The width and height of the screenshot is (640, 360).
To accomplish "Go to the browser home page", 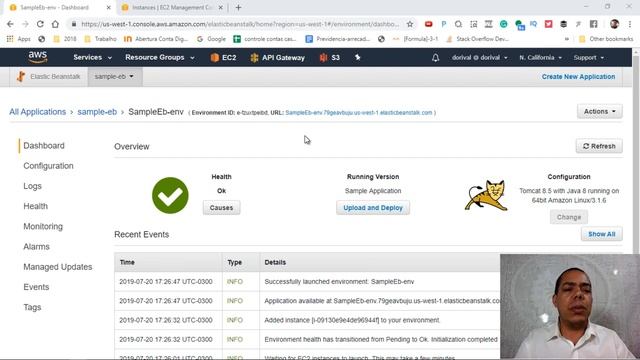I will point(55,24).
